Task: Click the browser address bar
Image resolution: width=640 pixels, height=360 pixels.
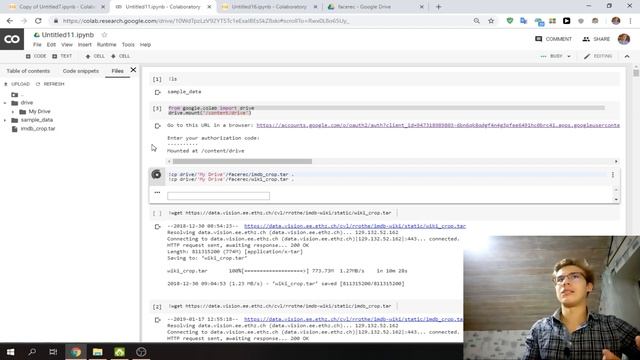Action: (261, 21)
